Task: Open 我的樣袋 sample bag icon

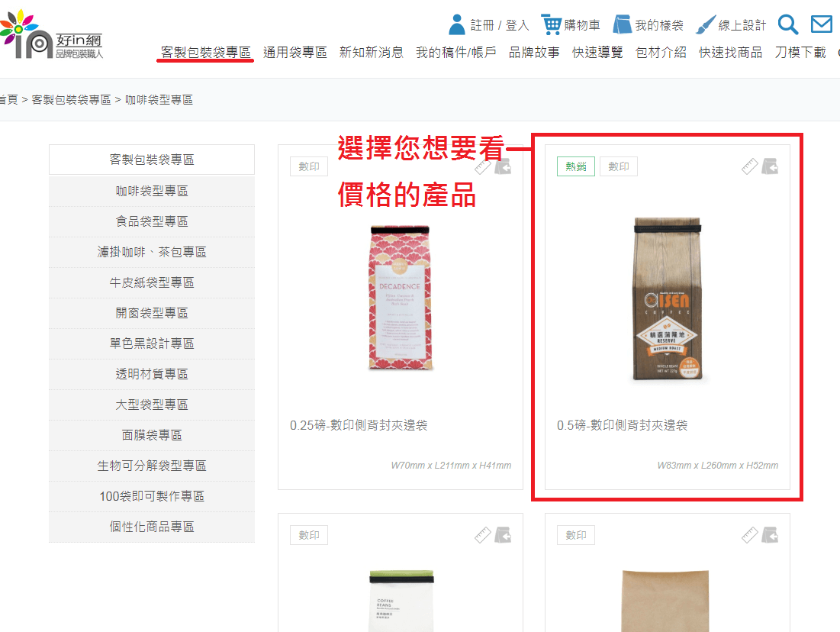Action: [623, 24]
